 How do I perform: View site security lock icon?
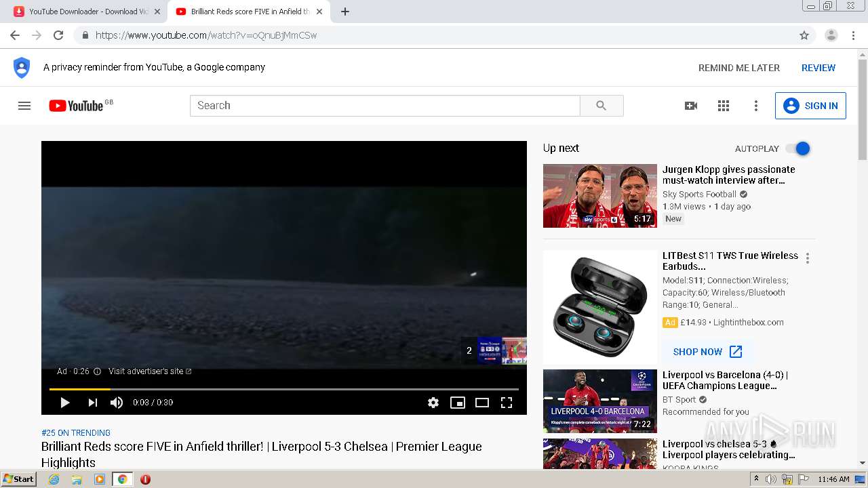point(85,35)
